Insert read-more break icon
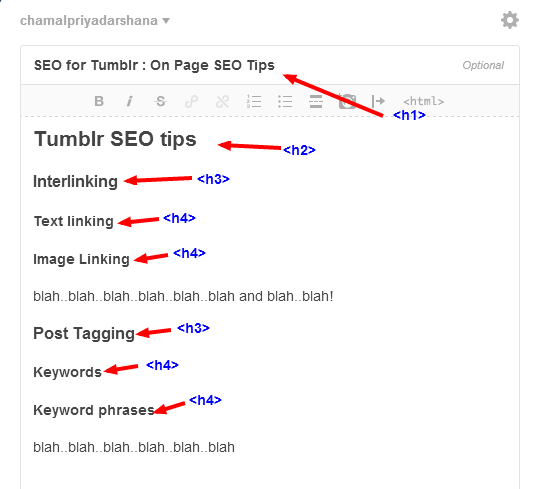This screenshot has width=537, height=489. [x=378, y=101]
